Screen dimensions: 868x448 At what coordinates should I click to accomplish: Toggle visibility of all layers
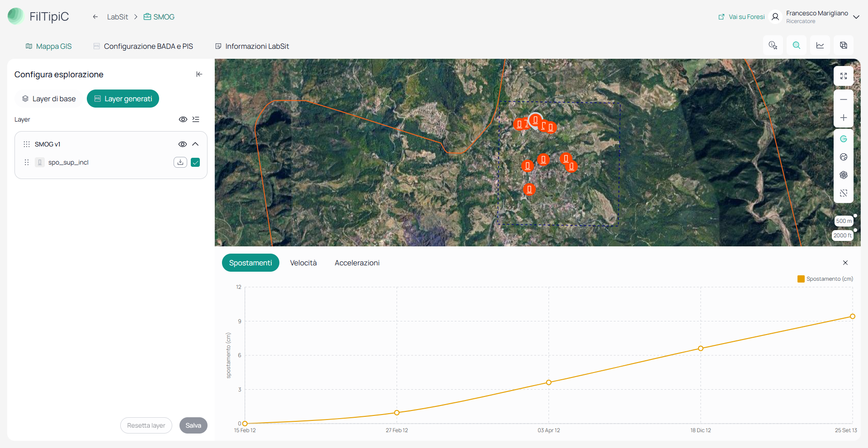click(183, 119)
